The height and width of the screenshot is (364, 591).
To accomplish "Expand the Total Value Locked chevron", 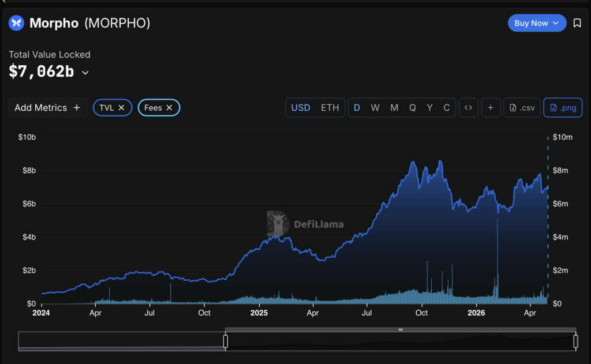I will [x=85, y=73].
